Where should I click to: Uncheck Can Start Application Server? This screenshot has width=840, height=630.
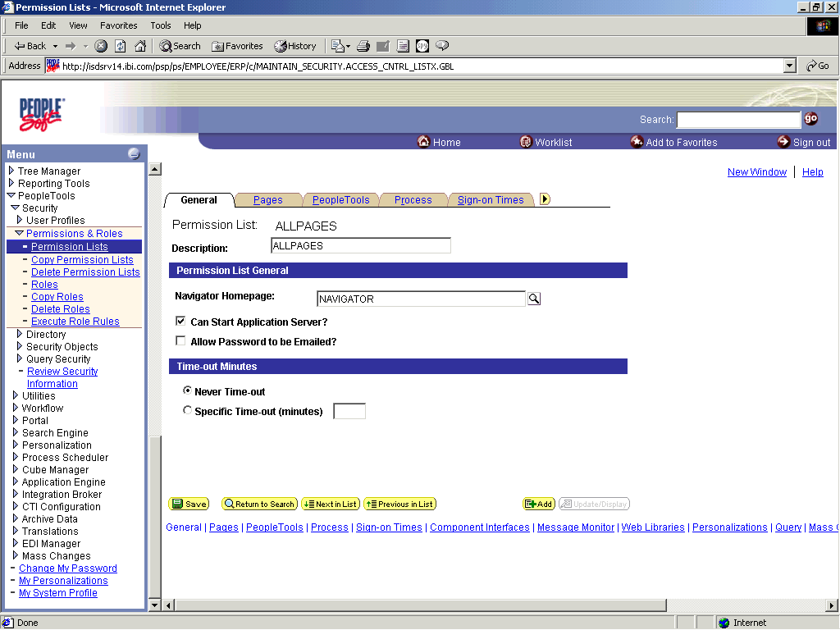[180, 321]
